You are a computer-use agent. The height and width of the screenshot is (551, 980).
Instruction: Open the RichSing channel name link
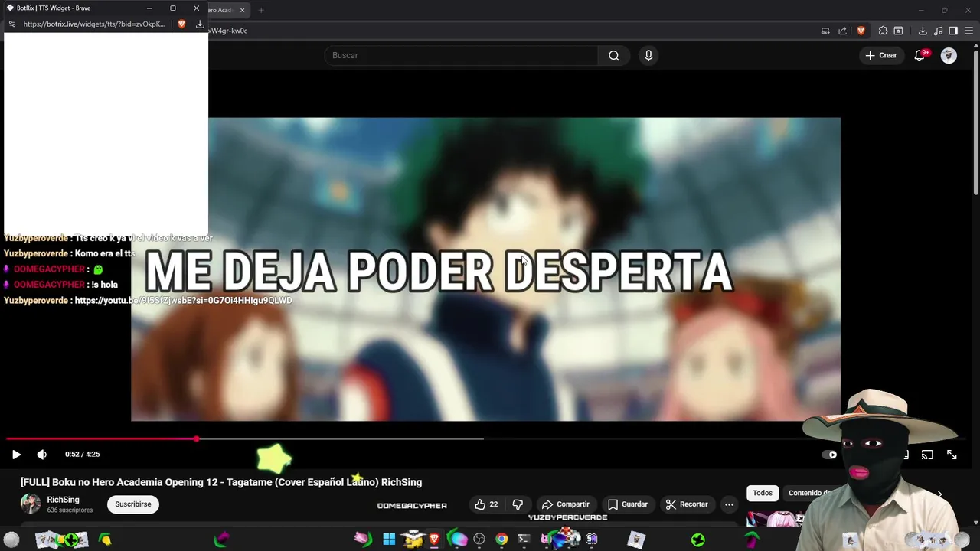pyautogui.click(x=64, y=500)
